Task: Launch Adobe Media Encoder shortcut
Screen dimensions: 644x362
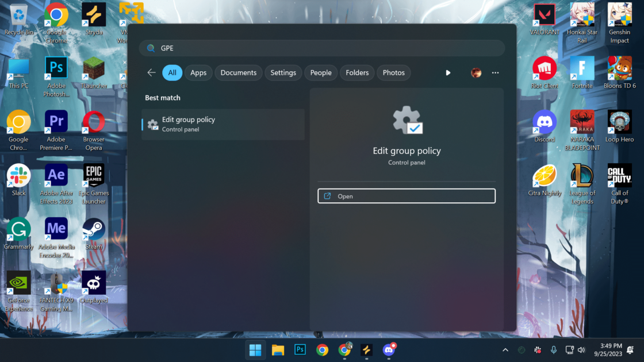Action: coord(56,238)
